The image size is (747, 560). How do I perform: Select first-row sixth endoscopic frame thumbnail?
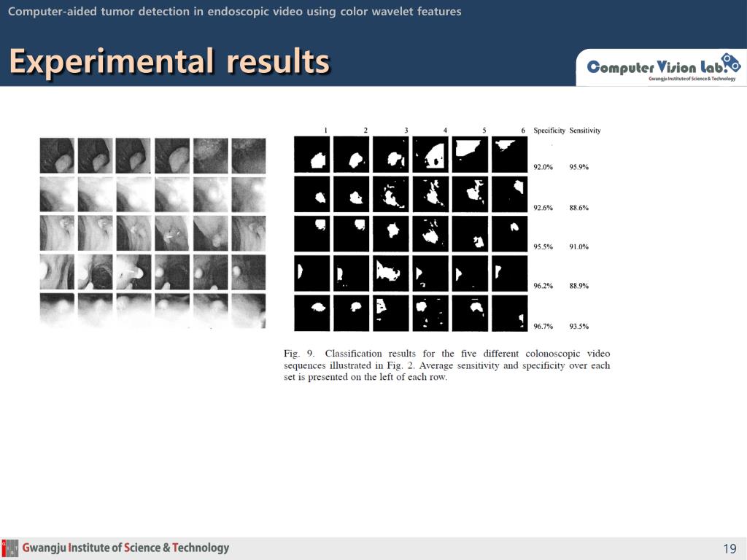249,155
